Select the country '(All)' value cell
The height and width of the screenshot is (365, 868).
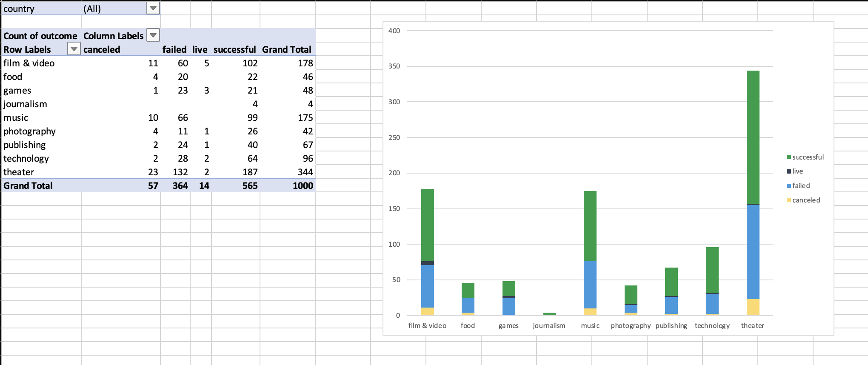pos(121,9)
